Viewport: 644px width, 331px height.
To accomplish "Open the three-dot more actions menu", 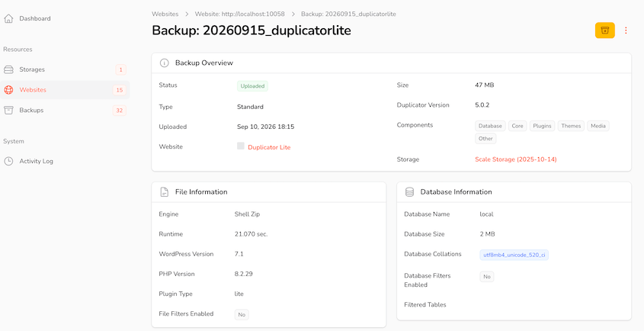I will pyautogui.click(x=626, y=31).
